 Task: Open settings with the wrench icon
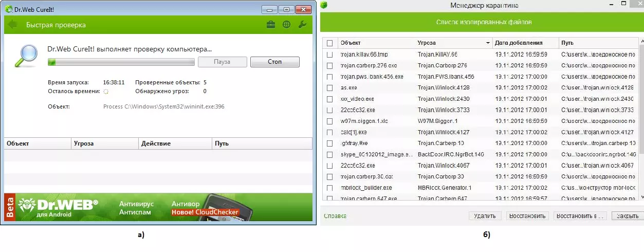pyautogui.click(x=302, y=25)
